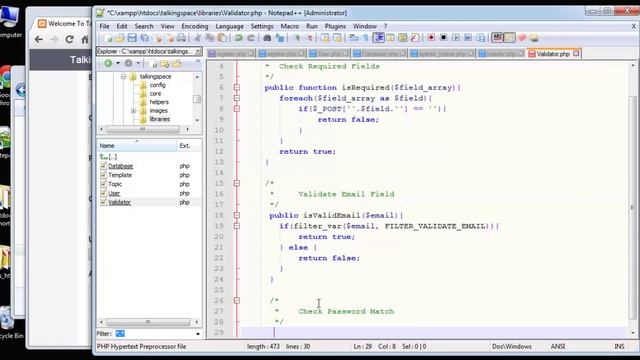Toggle Word Wrap toolbar button
Image resolution: width=640 pixels, height=360 pixels.
[353, 38]
